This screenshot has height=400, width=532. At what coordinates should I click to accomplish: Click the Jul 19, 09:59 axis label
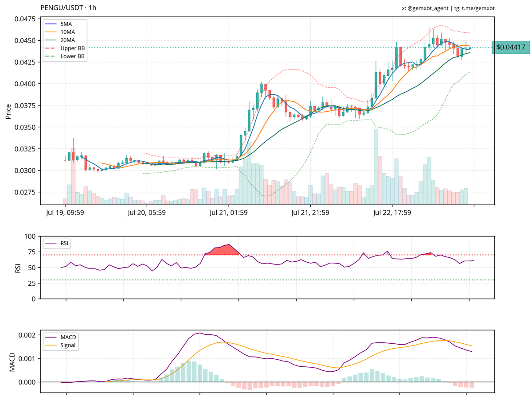pos(65,213)
